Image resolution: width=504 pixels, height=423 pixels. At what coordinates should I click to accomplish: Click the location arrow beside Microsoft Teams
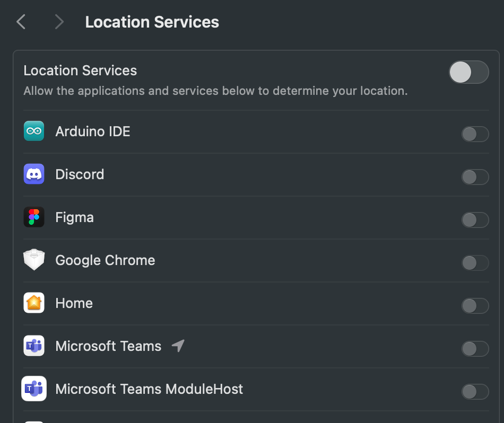(178, 346)
